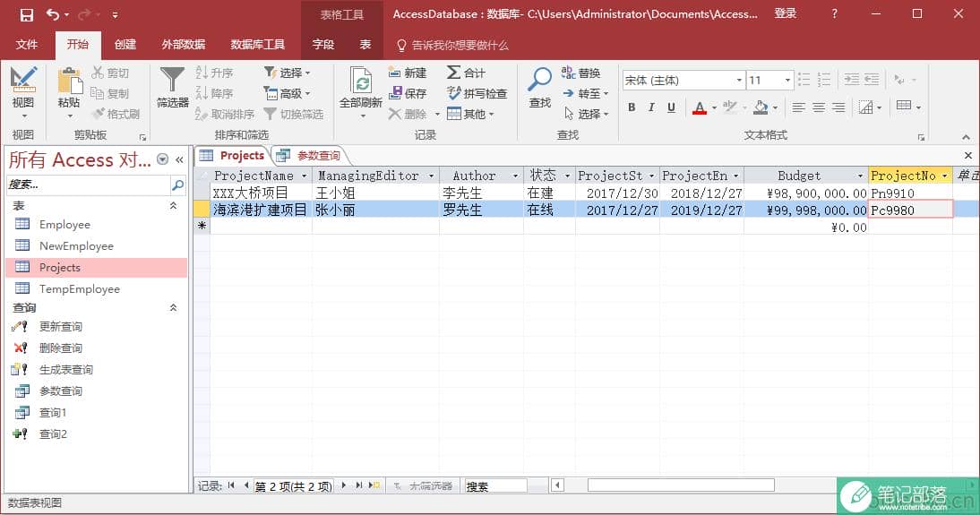Go to last record in navigator
Image resolution: width=980 pixels, height=515 pixels.
(x=358, y=485)
